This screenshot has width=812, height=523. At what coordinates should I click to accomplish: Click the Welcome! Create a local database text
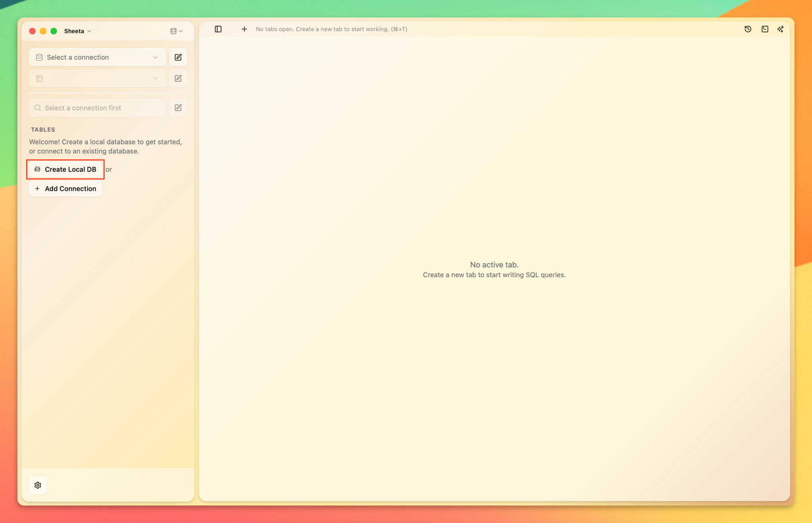[x=105, y=146]
